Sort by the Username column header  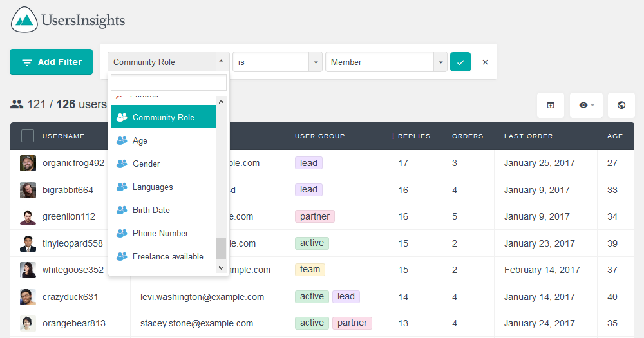[63, 136]
